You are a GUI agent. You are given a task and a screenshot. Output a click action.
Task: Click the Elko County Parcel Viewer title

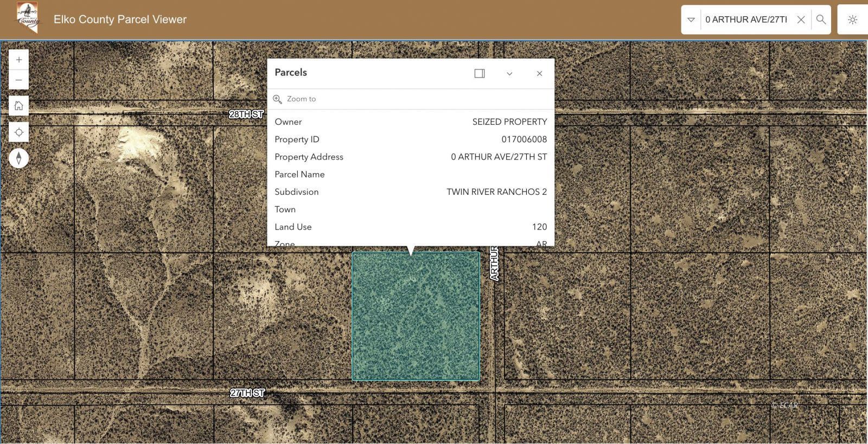coord(120,20)
